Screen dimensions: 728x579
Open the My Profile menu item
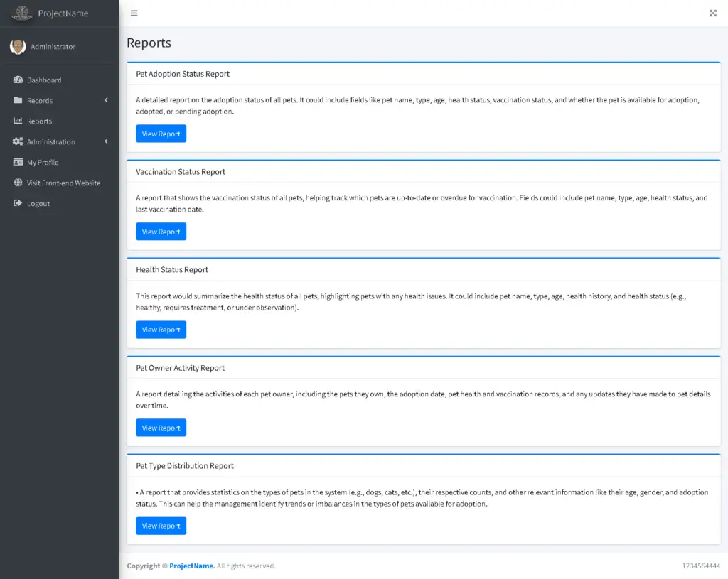pos(43,163)
